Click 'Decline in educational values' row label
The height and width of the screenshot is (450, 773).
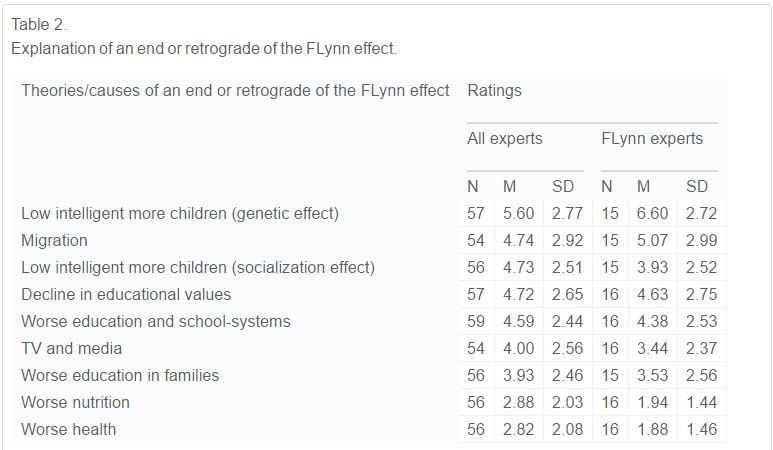[126, 294]
